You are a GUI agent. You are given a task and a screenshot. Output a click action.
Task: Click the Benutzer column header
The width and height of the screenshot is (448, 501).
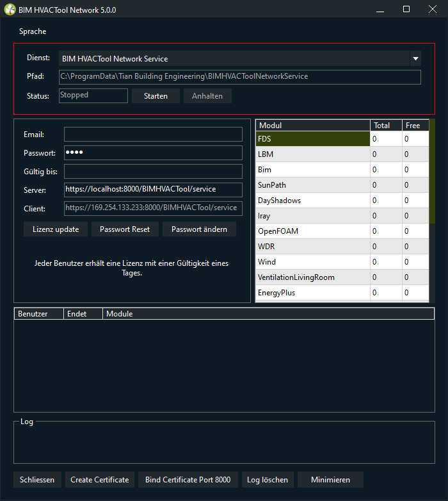(39, 314)
